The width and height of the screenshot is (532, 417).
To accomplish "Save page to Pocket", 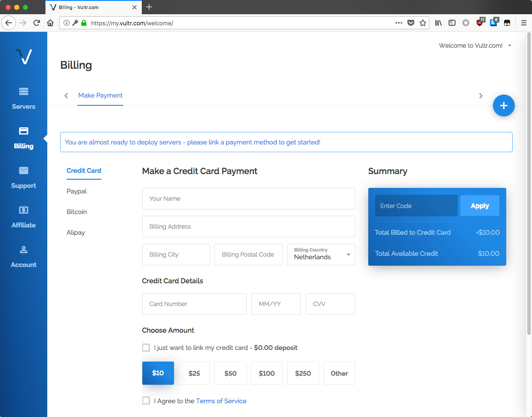I will 411,23.
